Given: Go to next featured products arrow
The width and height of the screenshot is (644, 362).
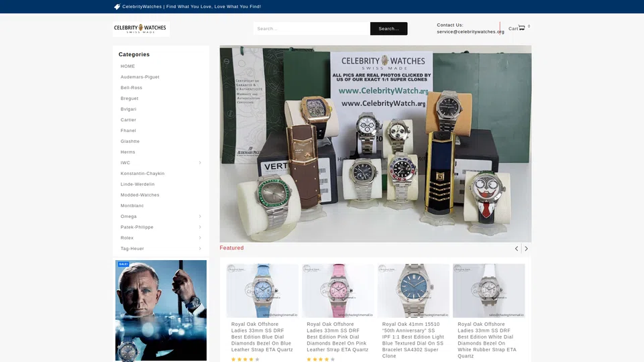Looking at the screenshot, I should coord(526,248).
